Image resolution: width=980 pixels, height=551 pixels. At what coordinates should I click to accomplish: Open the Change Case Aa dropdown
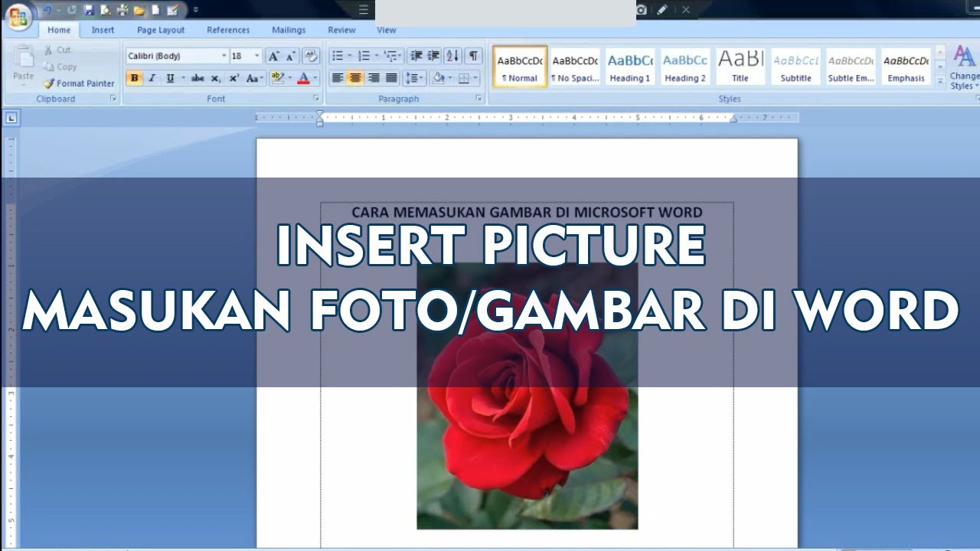pos(255,78)
